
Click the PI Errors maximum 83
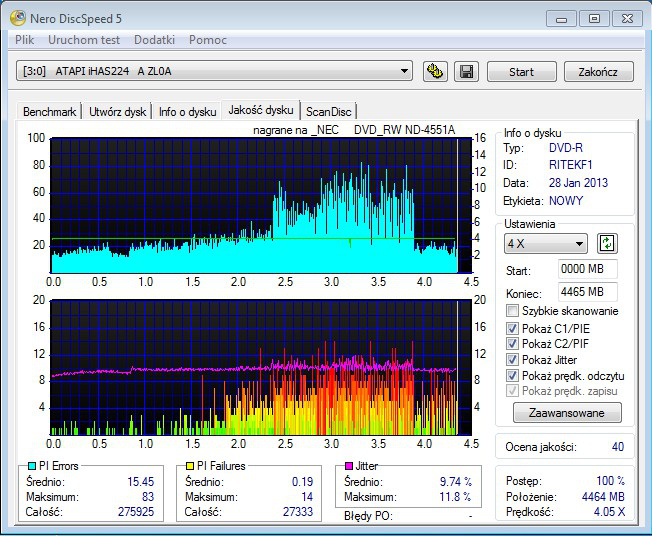[148, 496]
